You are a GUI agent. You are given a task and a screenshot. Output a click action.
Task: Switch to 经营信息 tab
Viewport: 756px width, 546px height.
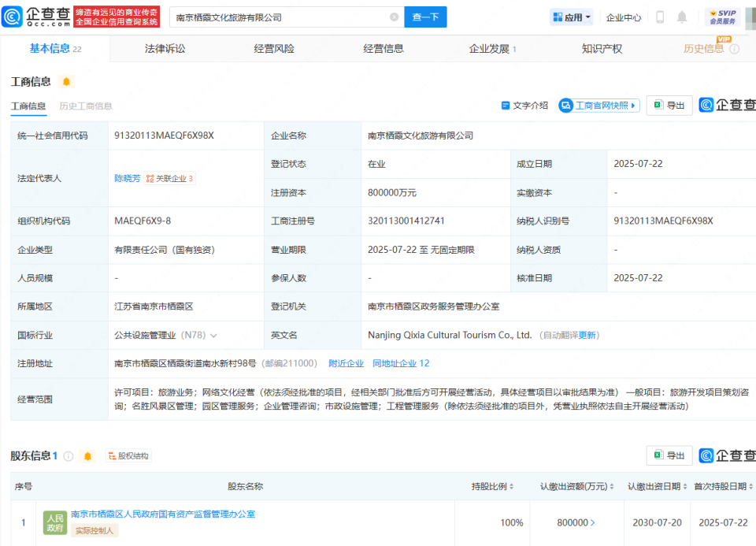384,49
